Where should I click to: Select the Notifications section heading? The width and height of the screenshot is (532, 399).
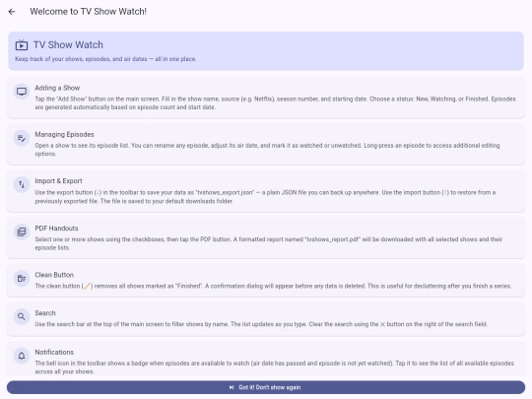click(x=54, y=352)
